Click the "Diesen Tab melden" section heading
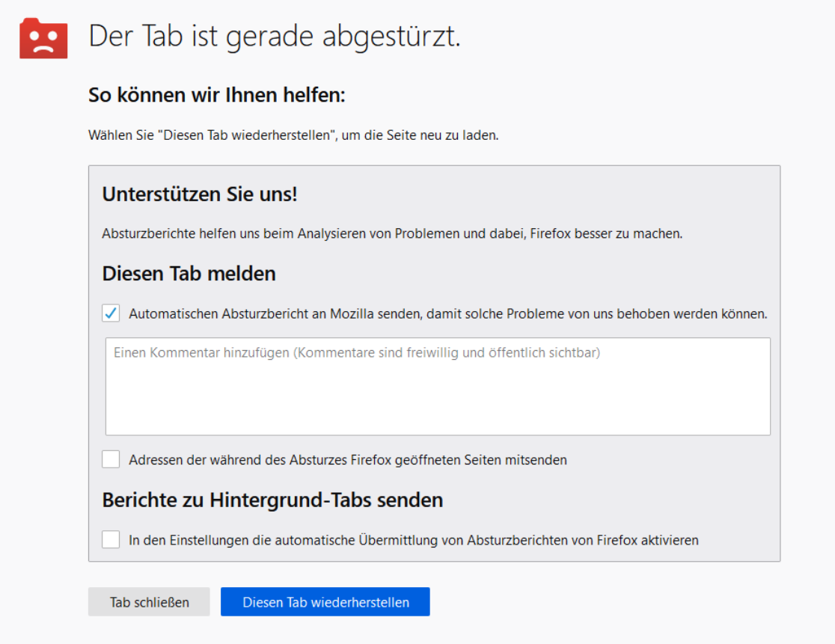The height and width of the screenshot is (644, 835). (x=189, y=274)
